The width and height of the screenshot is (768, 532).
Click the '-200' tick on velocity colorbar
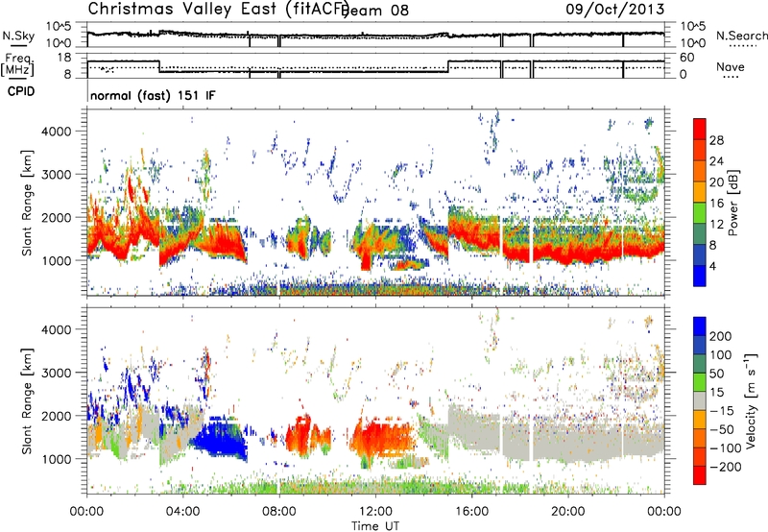tap(725, 467)
